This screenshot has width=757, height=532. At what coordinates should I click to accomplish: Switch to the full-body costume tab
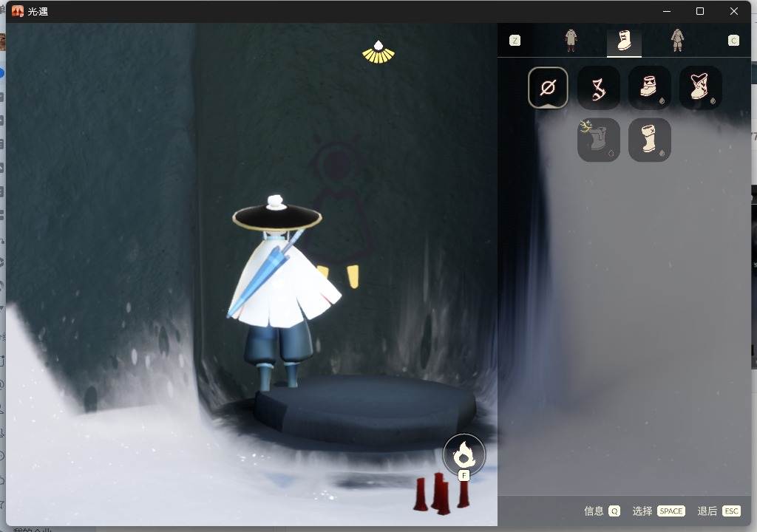click(x=677, y=40)
